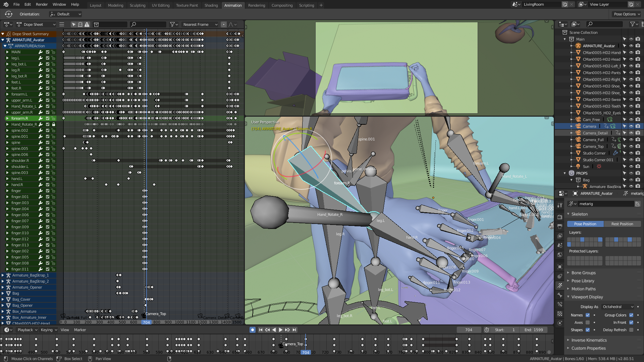This screenshot has width=644, height=362.
Task: Toggle Only Errors warning icon in Dope Sheet
Action: [x=87, y=24]
